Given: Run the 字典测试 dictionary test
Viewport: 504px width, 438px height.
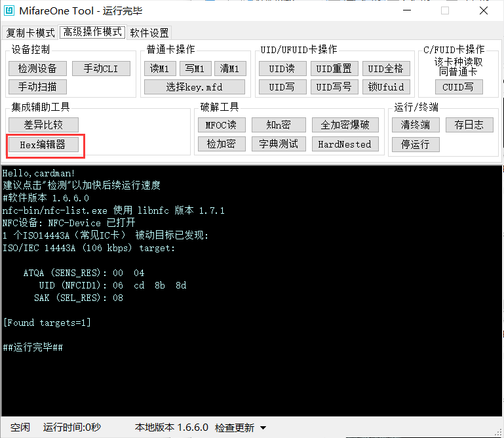Looking at the screenshot, I should tap(279, 144).
